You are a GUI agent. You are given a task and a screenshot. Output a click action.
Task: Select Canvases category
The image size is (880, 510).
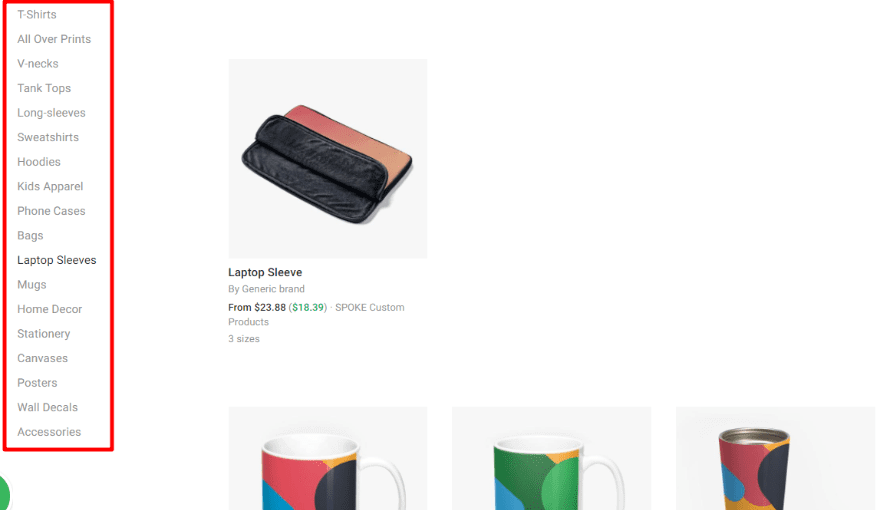point(42,359)
